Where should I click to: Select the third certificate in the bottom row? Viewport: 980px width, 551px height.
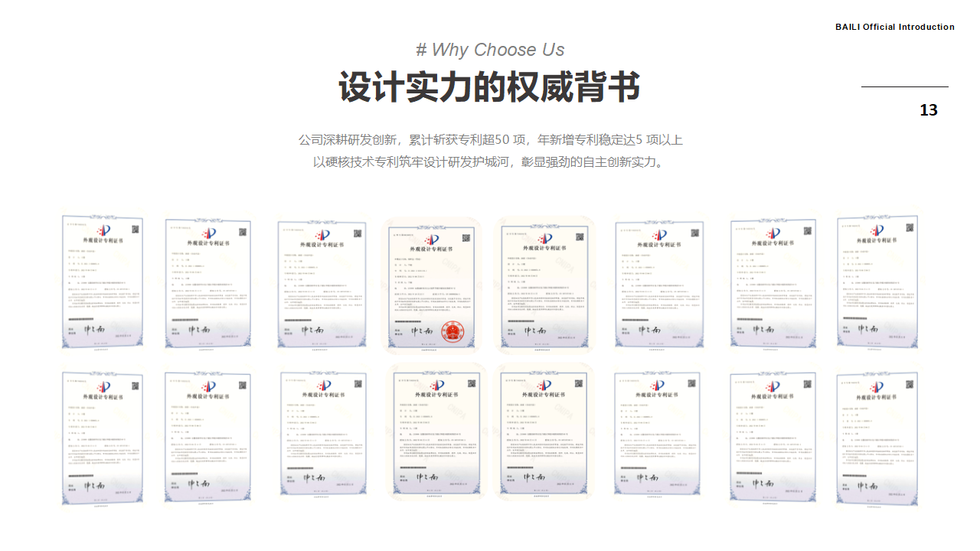tap(321, 439)
